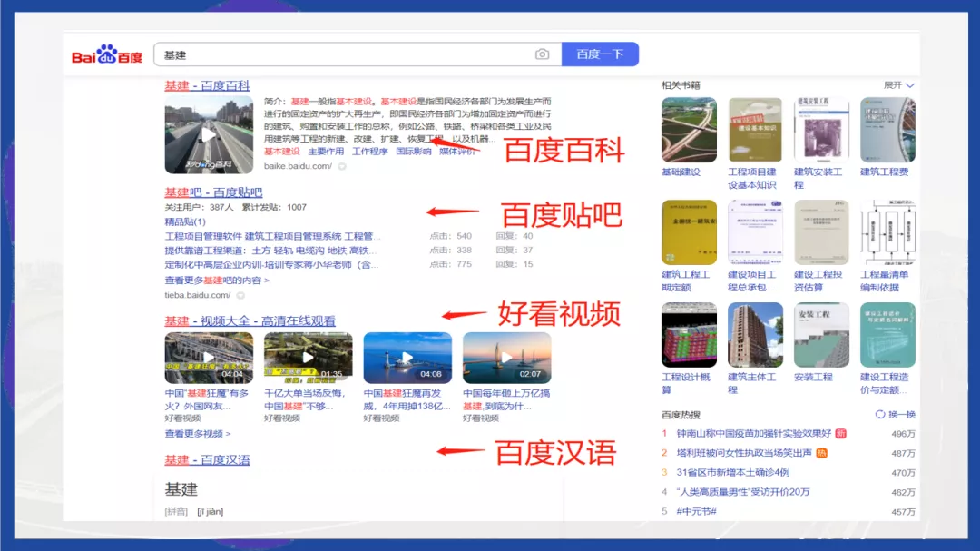Open the 精品贴(1) link
The height and width of the screenshot is (551, 980).
tap(185, 221)
